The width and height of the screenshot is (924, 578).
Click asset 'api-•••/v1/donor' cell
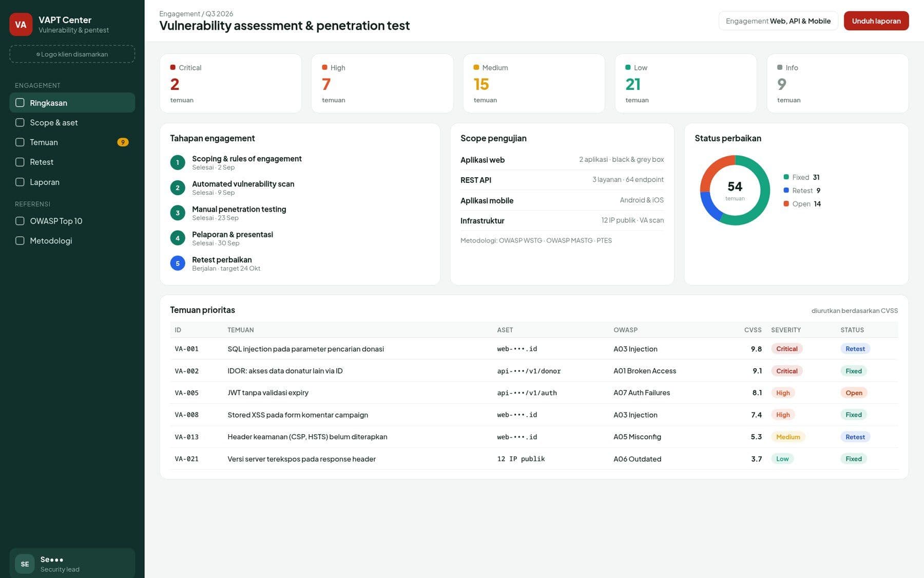click(x=529, y=371)
